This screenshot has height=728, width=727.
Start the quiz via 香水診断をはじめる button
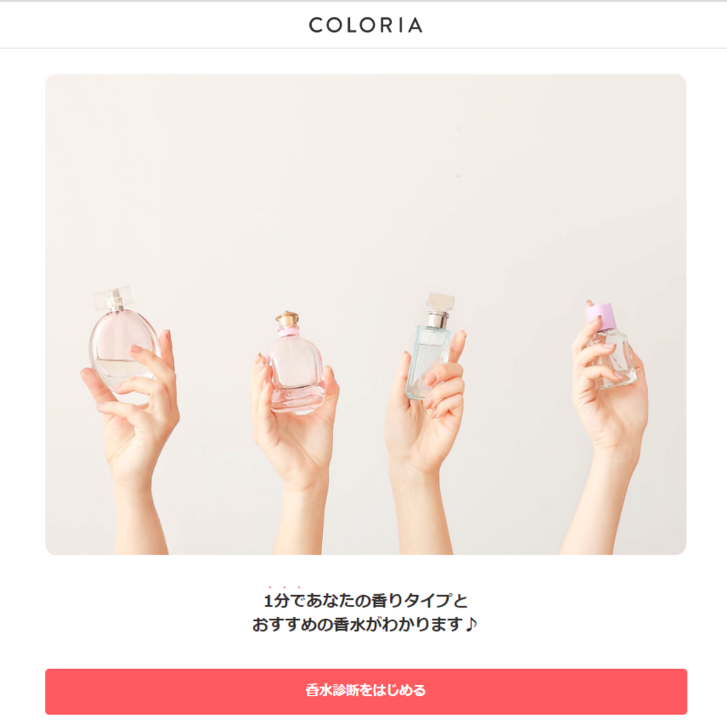coord(366,691)
